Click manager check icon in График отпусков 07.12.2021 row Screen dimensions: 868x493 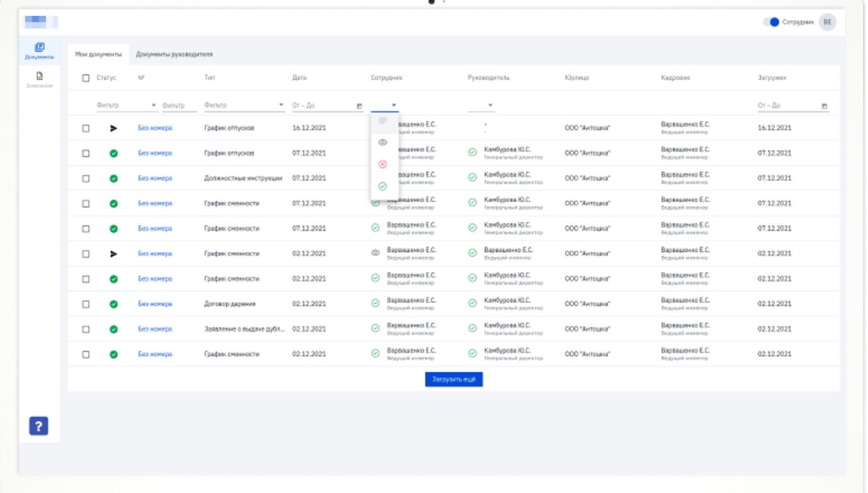coord(472,152)
